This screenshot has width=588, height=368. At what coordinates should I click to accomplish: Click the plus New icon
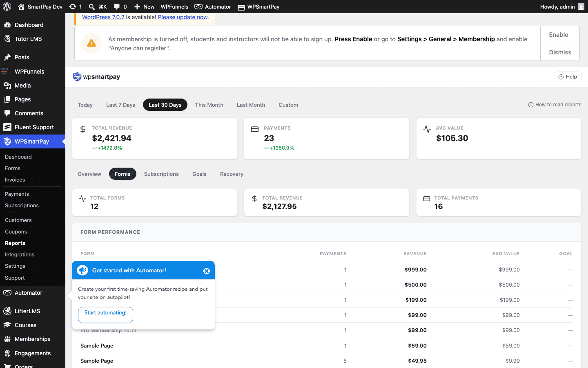[137, 7]
